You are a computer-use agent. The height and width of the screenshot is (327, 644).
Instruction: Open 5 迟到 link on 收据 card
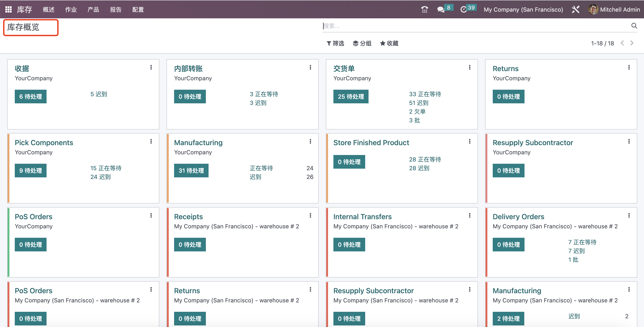click(x=99, y=94)
